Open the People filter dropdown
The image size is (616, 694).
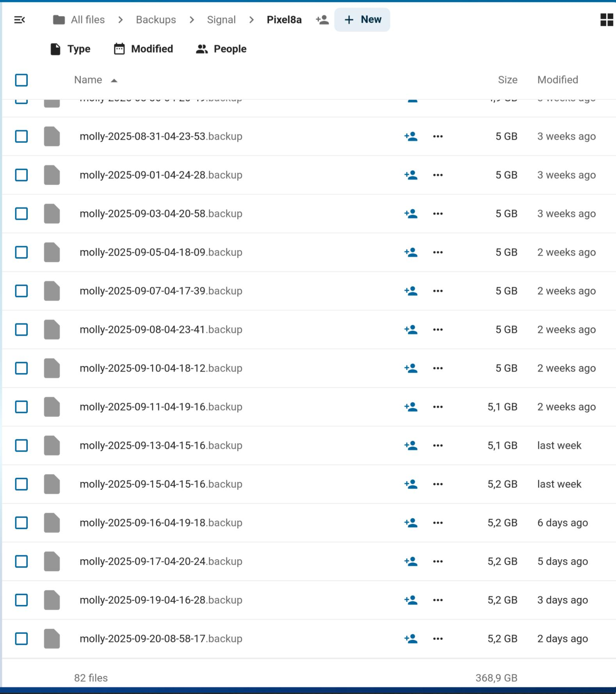(x=221, y=49)
